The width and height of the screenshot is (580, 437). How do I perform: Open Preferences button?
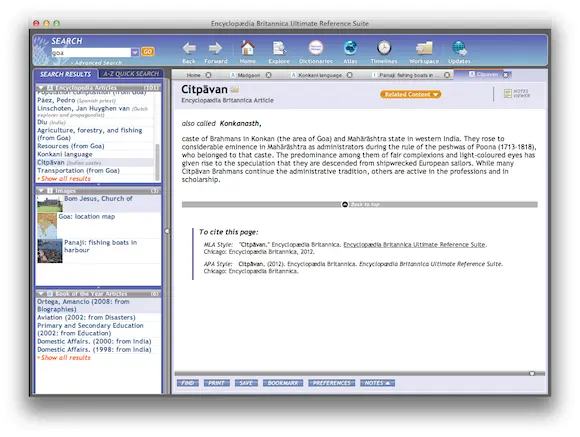pyautogui.click(x=331, y=383)
